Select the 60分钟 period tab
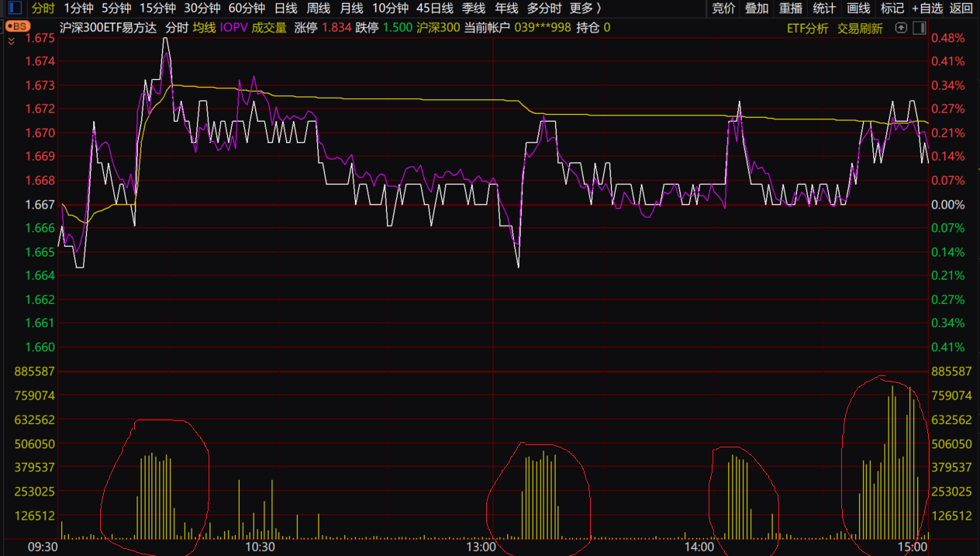The image size is (980, 556). click(247, 9)
